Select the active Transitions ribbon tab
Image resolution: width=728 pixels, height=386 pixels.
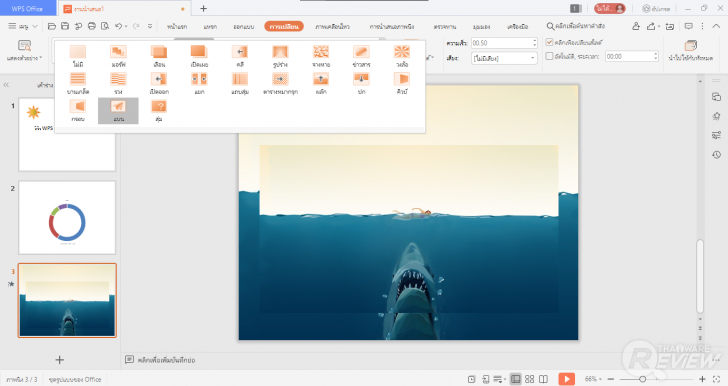click(284, 26)
